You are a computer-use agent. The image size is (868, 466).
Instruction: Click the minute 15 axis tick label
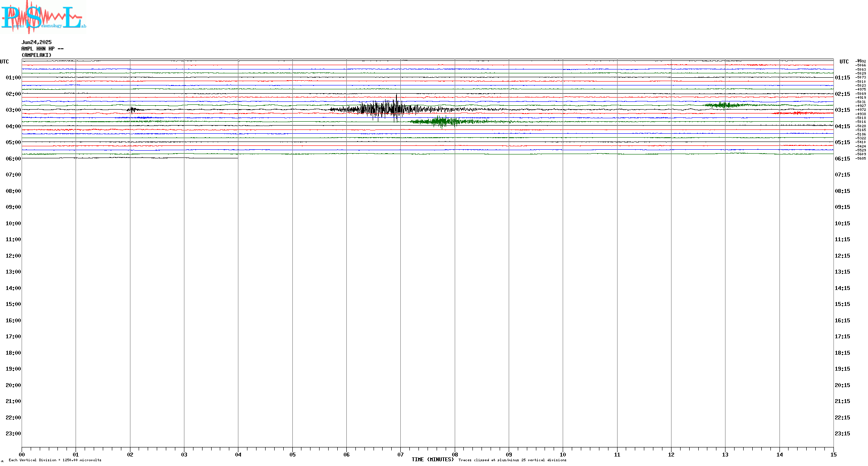tap(833, 454)
